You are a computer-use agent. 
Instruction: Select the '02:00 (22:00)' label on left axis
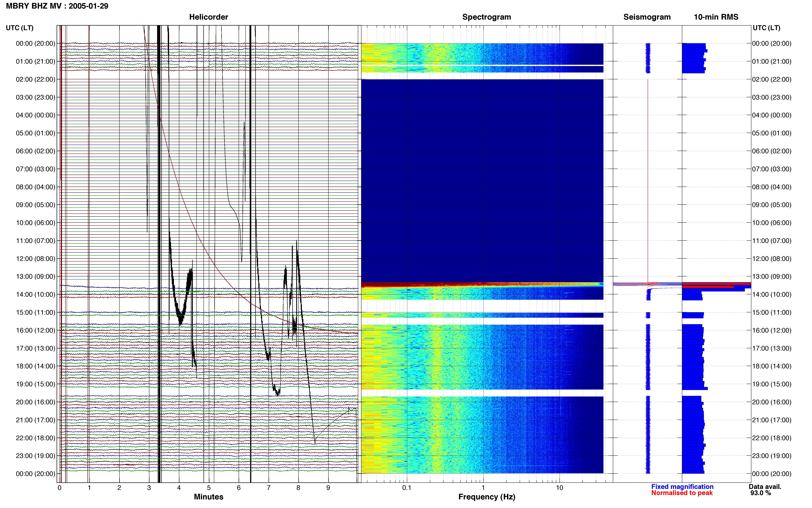(x=36, y=79)
